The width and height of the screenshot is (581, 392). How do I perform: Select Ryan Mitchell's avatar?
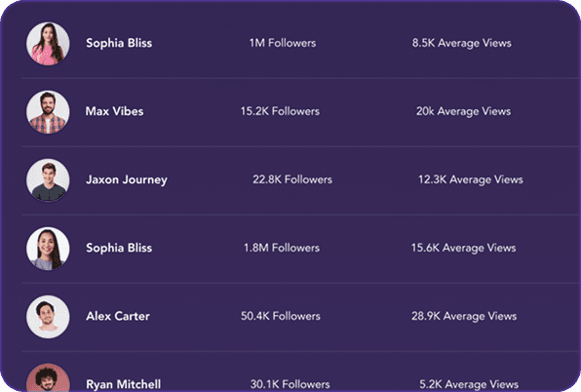[48, 377]
